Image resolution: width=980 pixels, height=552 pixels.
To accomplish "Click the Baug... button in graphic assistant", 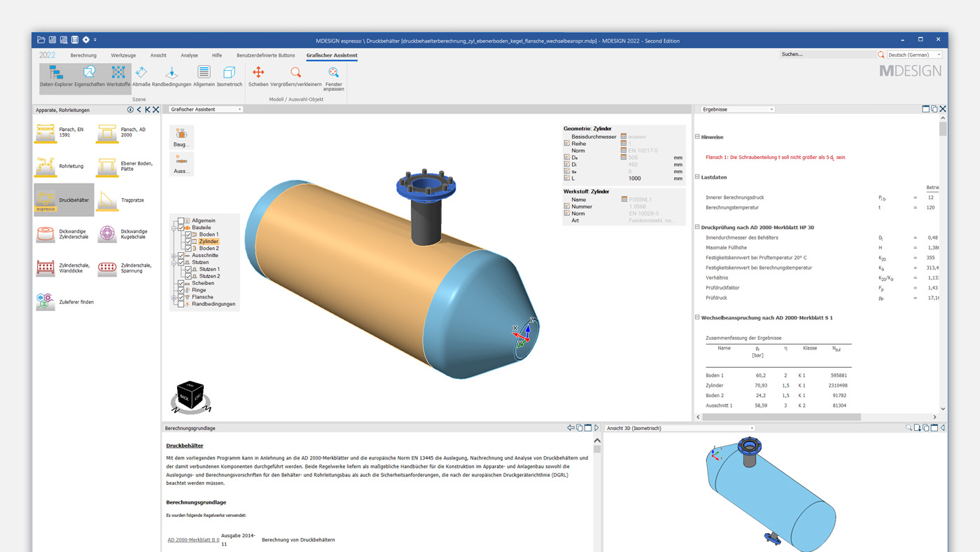I will 181,137.
